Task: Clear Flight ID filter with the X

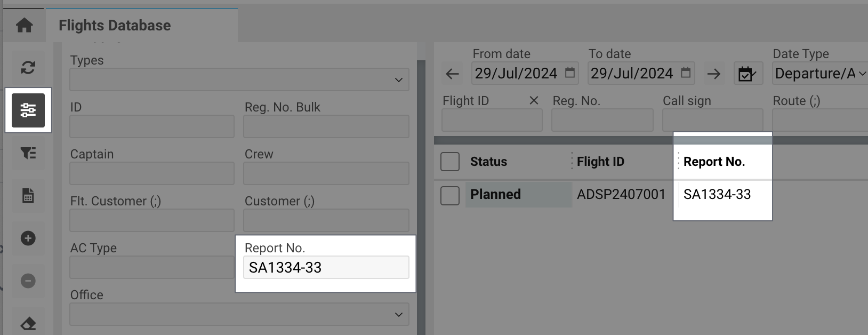Action: tap(534, 100)
